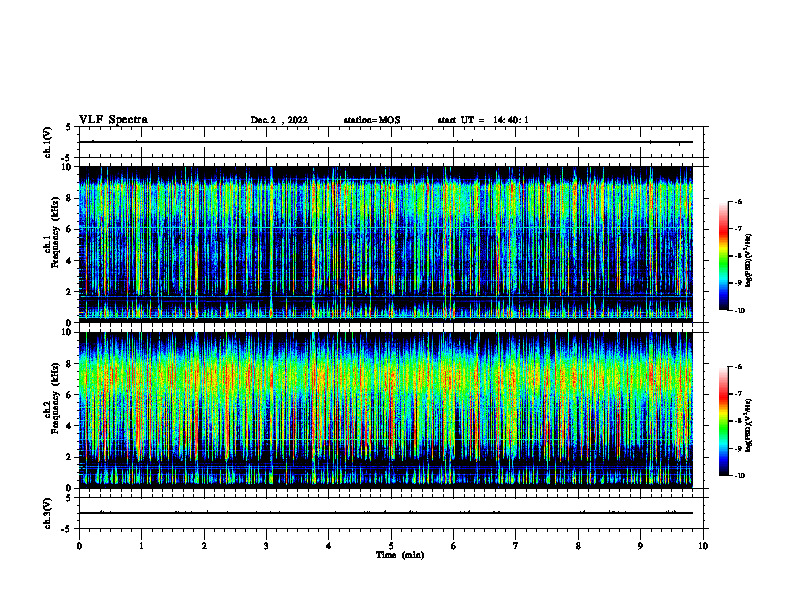Click the log(PSD) unit label beside the ch.2 color scale

(749, 425)
